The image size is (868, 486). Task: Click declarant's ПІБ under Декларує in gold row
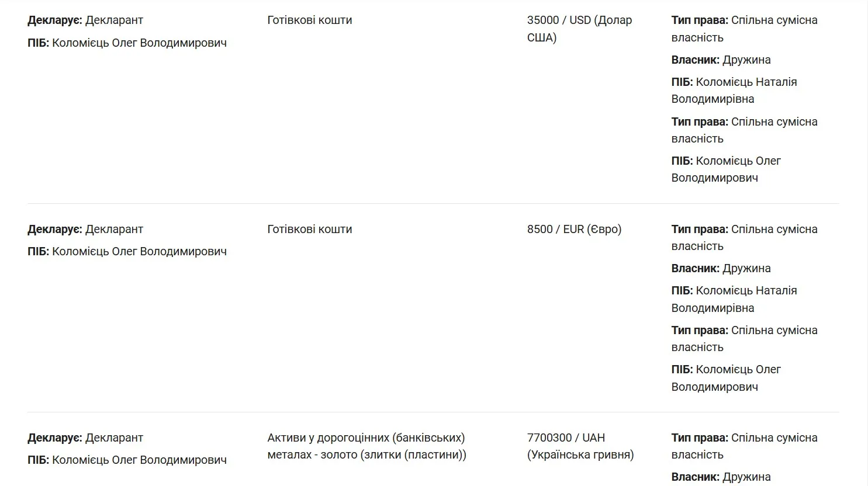[x=127, y=460]
